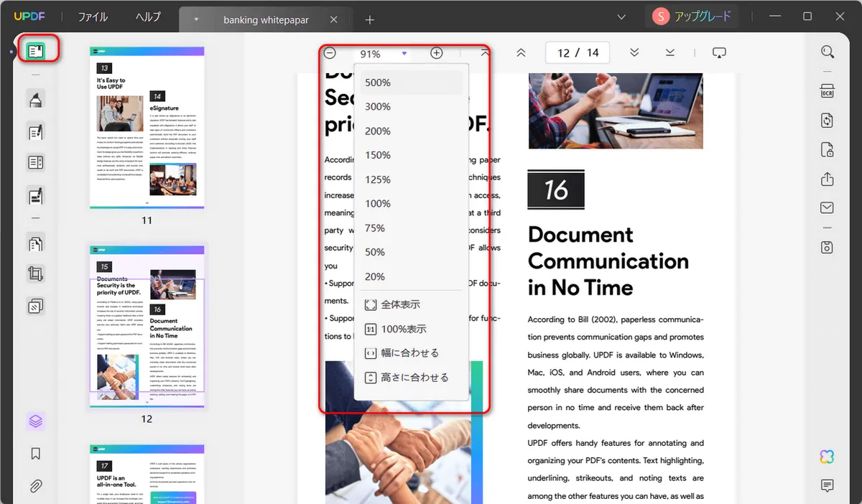Select the UPDF all-in-one Tool thumbnail
This screenshot has height=504, width=862.
147,474
